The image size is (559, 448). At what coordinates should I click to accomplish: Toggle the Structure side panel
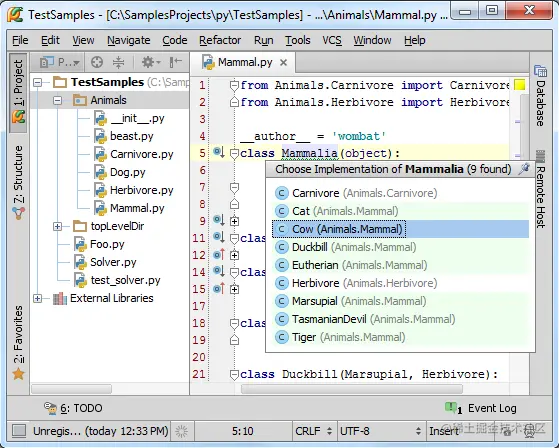tap(18, 182)
